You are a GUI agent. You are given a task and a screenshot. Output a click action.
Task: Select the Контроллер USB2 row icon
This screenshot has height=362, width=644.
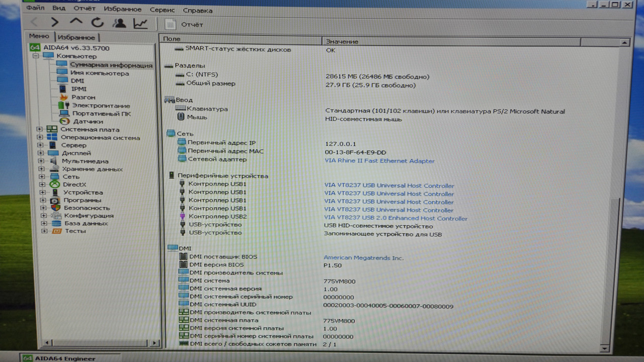(182, 216)
